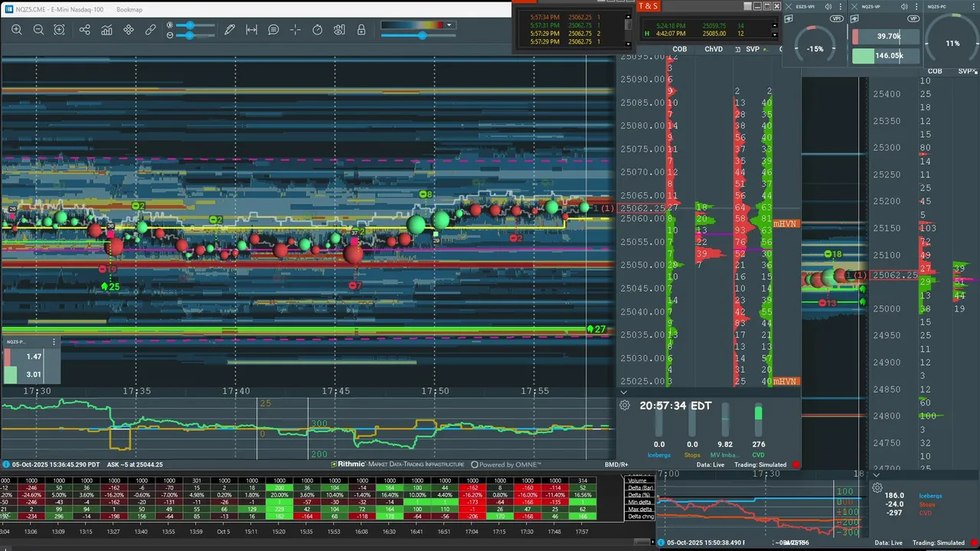Collapse the right chart widget panel chevron

click(x=876, y=474)
